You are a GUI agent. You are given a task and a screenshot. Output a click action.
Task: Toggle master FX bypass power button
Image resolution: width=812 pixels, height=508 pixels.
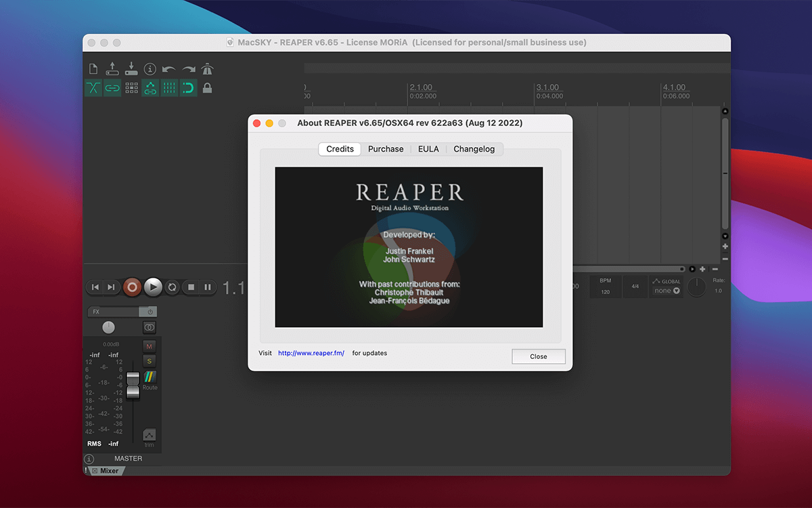150,312
